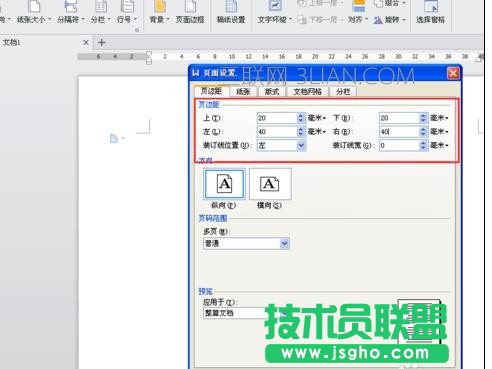Image resolution: width=492 pixels, height=369 pixels.
Task: Close the 页面设置 dialog
Action: tap(453, 73)
